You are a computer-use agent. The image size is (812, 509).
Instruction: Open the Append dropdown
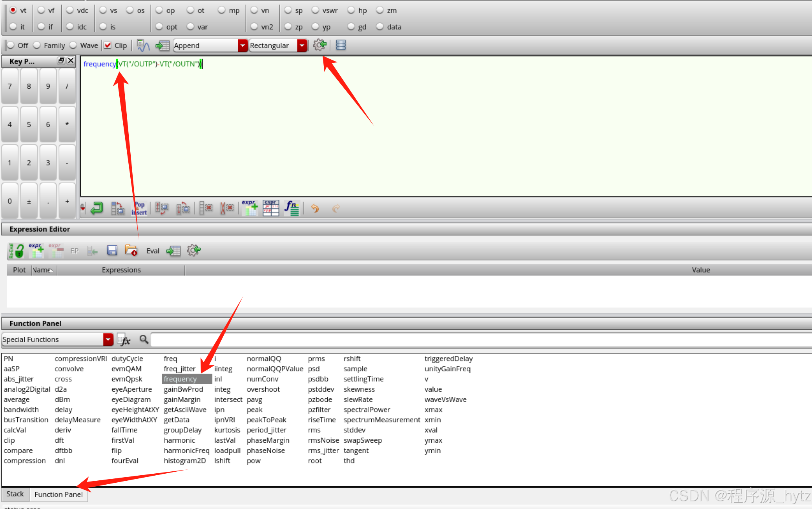[243, 46]
